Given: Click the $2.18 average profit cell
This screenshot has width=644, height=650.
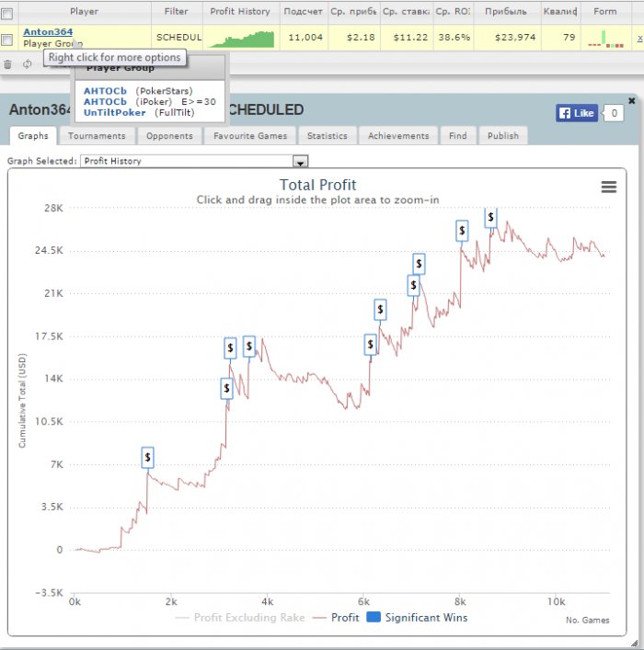Looking at the screenshot, I should [x=361, y=38].
